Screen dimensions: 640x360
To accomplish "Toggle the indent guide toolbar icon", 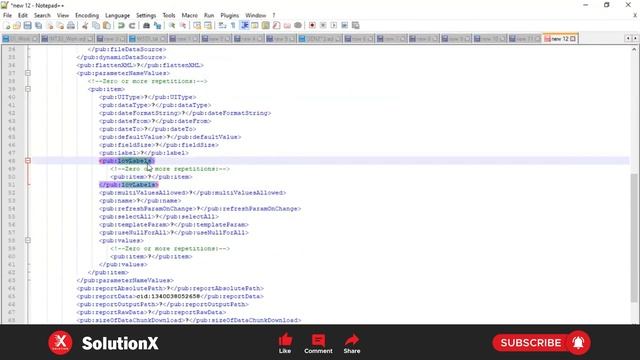I will pos(244,26).
